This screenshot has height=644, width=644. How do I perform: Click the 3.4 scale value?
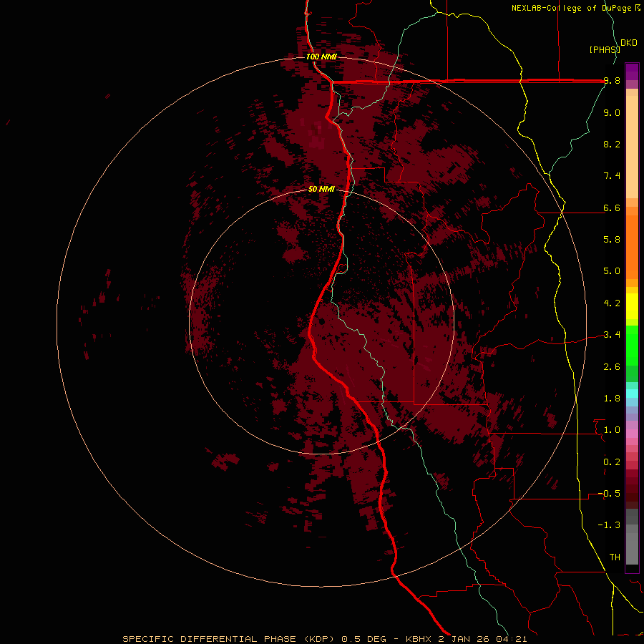[612, 335]
